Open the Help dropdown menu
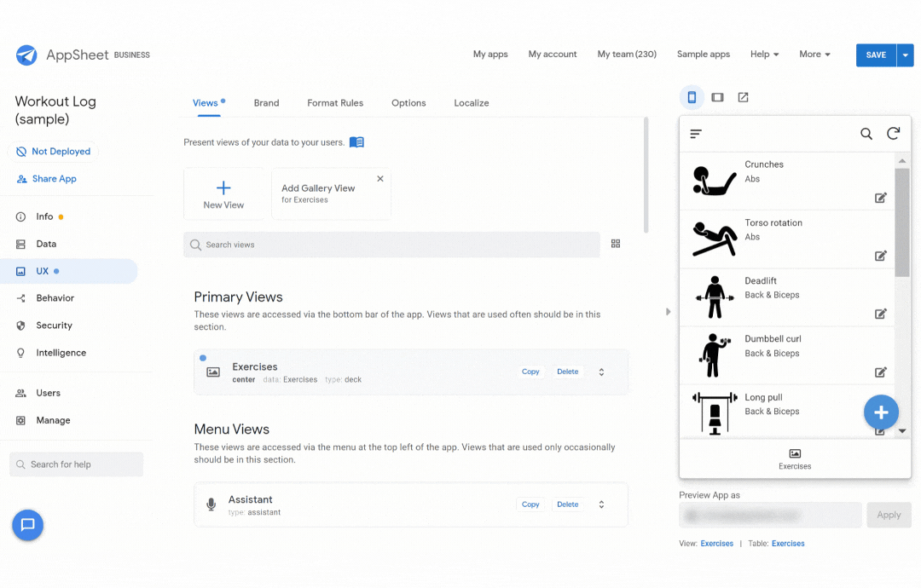The width and height of the screenshot is (921, 588). pos(764,54)
